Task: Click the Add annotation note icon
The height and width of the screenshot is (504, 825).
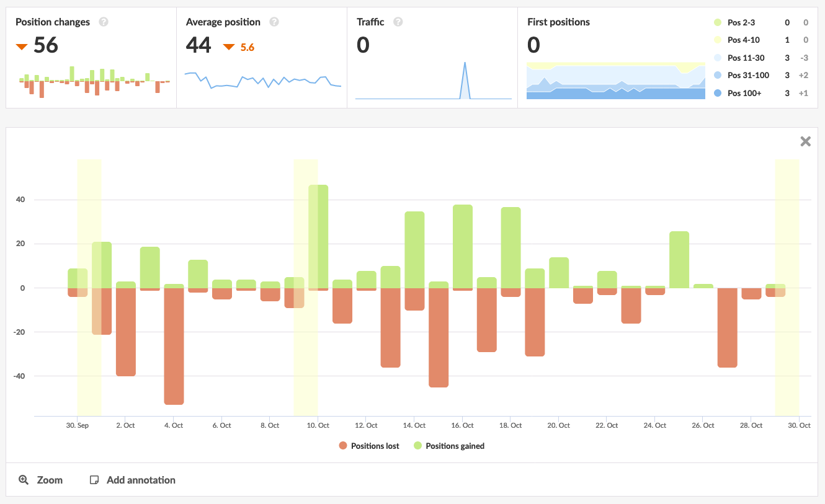Action: pyautogui.click(x=94, y=479)
